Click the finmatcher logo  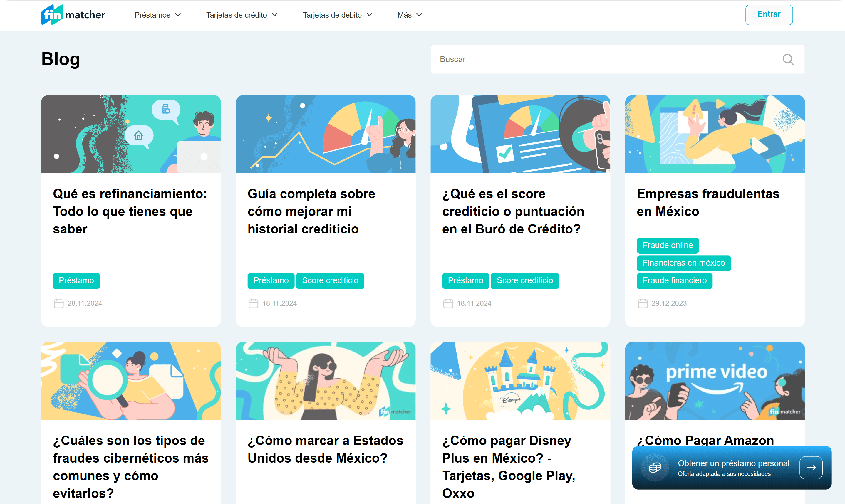tap(73, 15)
